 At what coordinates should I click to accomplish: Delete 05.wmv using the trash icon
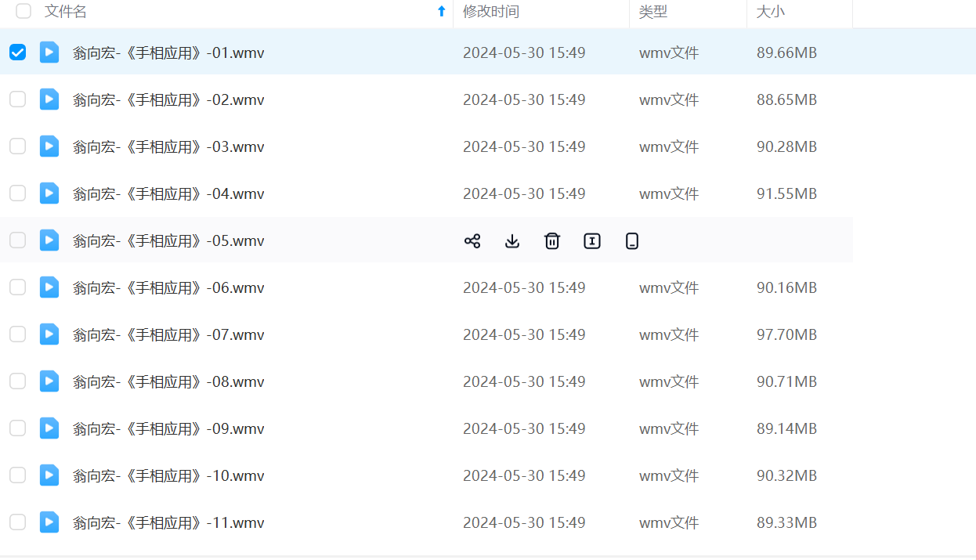pos(552,241)
